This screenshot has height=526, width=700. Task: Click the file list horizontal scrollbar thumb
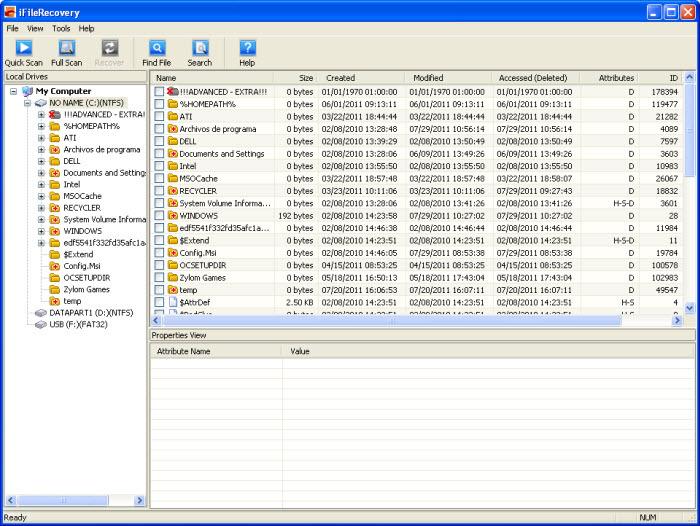(392, 321)
